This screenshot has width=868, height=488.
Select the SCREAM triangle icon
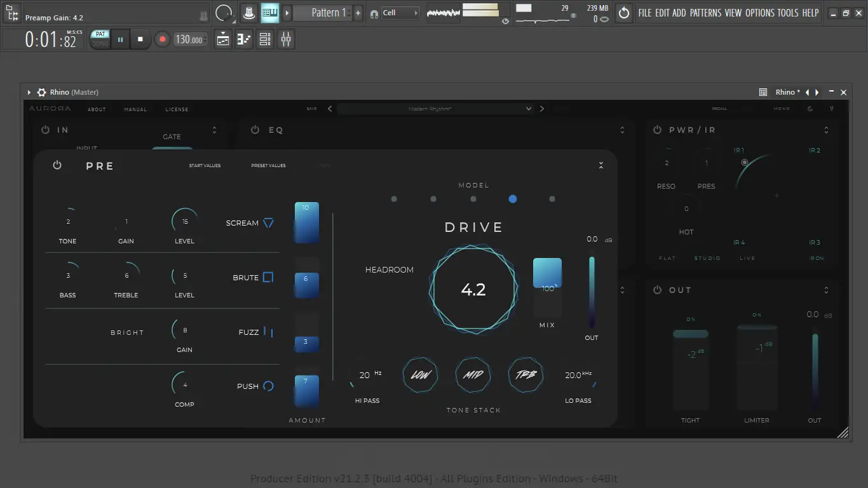tap(268, 223)
